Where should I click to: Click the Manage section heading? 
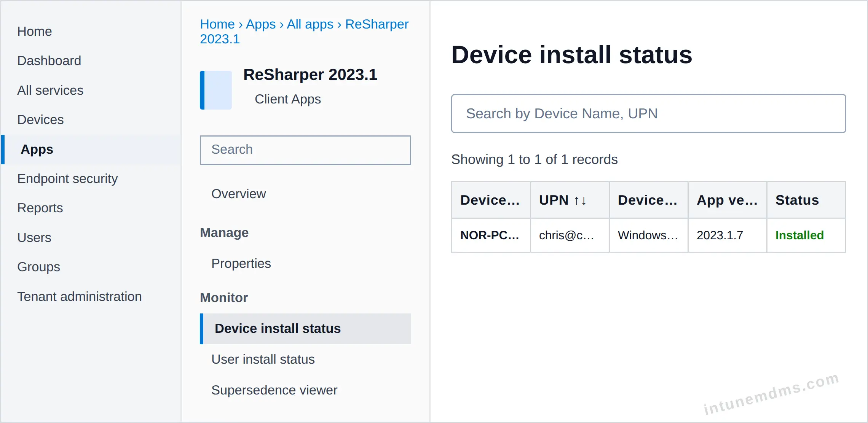click(224, 232)
